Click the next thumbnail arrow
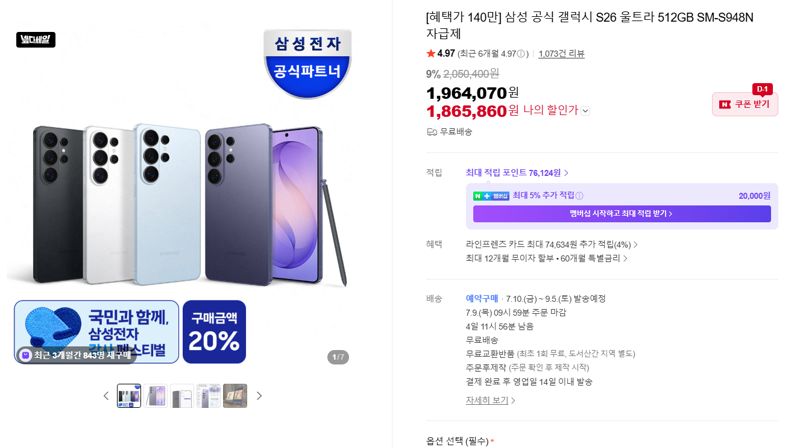The image size is (800, 447). coord(259,396)
